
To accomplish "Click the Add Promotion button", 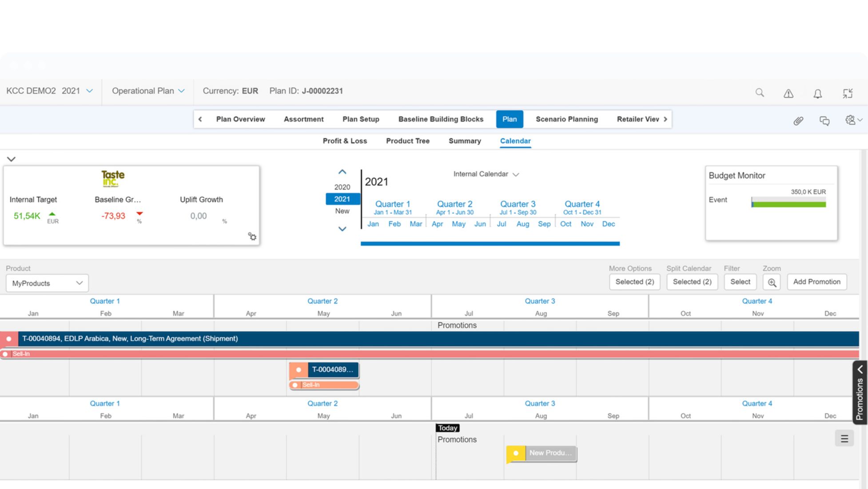I will pyautogui.click(x=816, y=282).
